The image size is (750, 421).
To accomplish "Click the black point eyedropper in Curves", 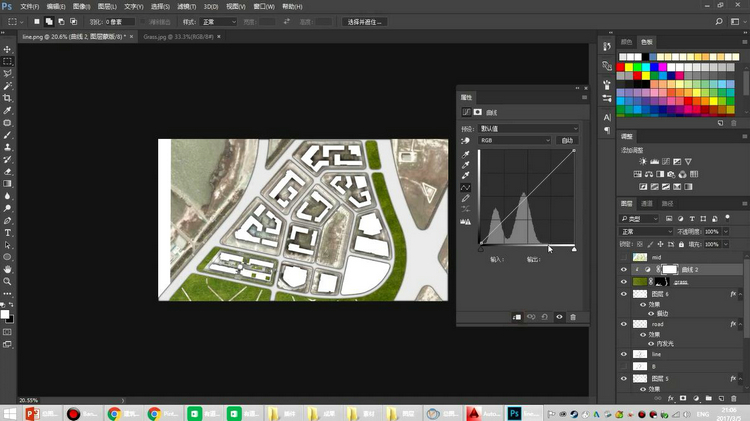I will pos(465,154).
